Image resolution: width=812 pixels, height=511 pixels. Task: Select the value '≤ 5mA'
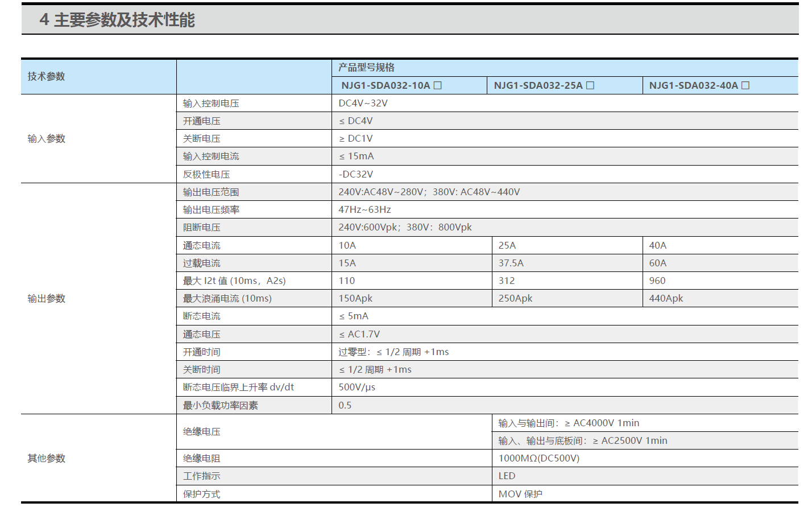tap(354, 316)
